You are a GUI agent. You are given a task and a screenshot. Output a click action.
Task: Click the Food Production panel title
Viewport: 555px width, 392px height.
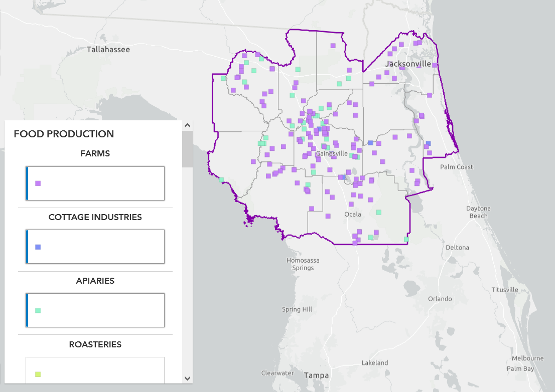(x=64, y=134)
